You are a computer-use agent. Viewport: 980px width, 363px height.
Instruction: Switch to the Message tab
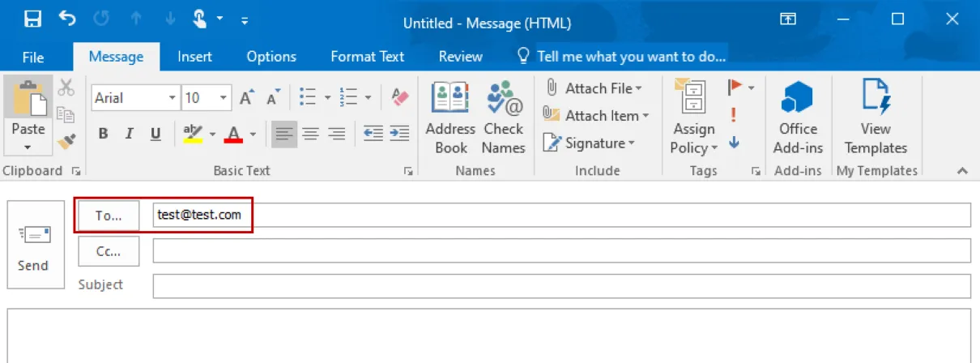pos(117,57)
